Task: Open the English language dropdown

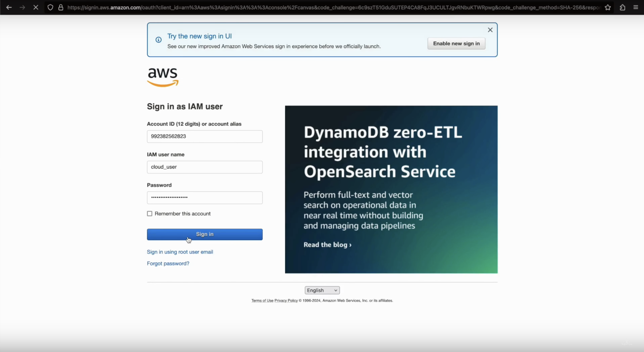Action: (x=322, y=290)
